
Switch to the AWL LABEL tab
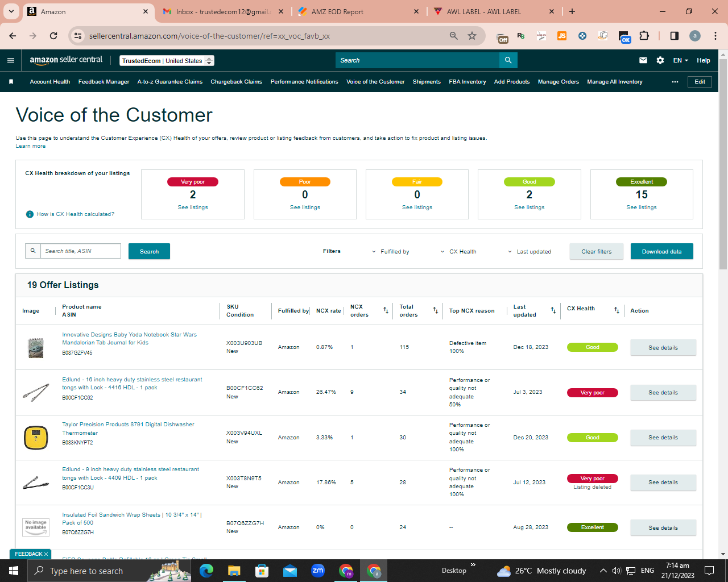pyautogui.click(x=494, y=11)
